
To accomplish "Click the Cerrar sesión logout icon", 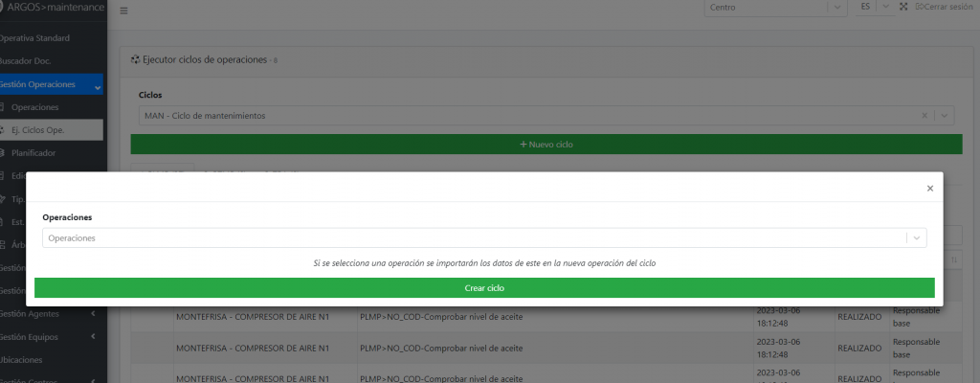I will pyautogui.click(x=919, y=8).
